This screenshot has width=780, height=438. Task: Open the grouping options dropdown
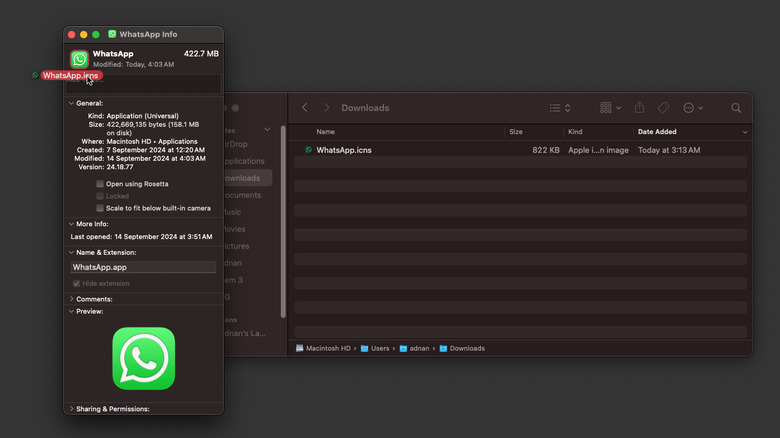tap(610, 108)
